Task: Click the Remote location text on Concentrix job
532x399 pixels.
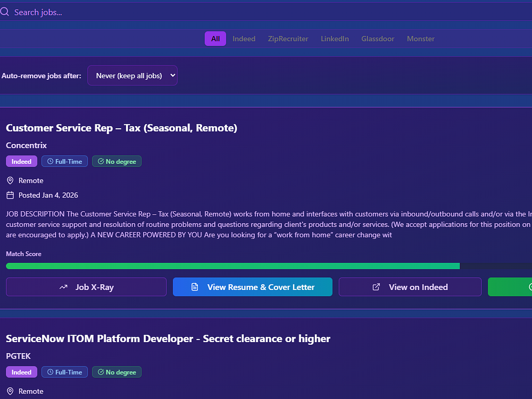Action: pyautogui.click(x=31, y=180)
